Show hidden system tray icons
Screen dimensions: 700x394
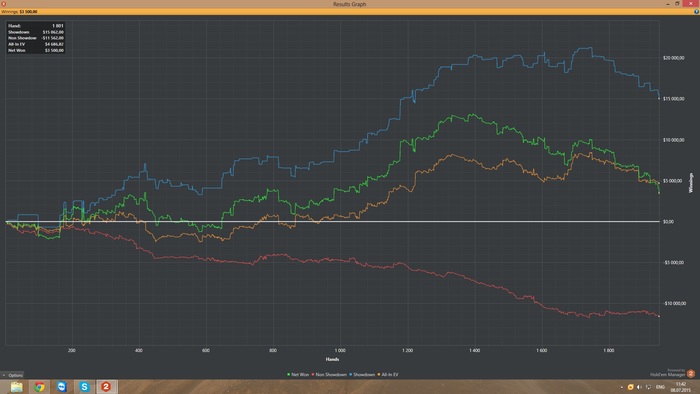pyautogui.click(x=621, y=387)
